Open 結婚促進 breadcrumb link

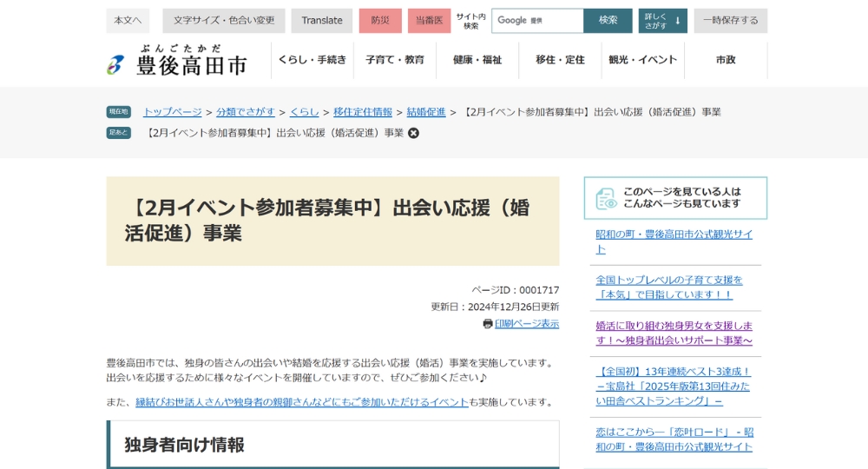426,112
